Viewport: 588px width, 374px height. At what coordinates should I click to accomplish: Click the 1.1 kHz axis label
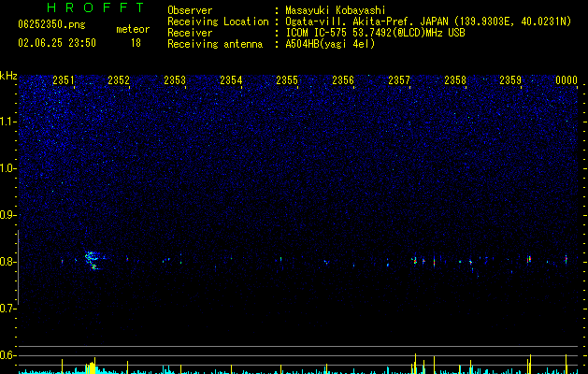click(8, 122)
